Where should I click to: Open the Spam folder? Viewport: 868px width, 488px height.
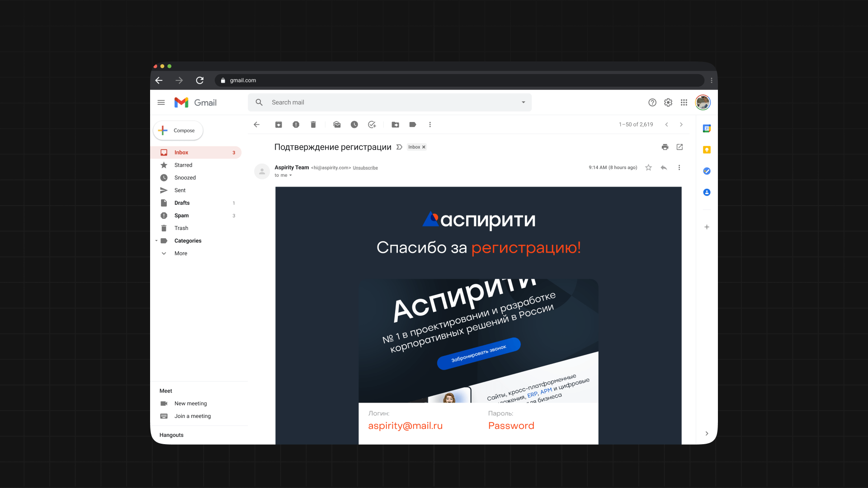(x=181, y=216)
